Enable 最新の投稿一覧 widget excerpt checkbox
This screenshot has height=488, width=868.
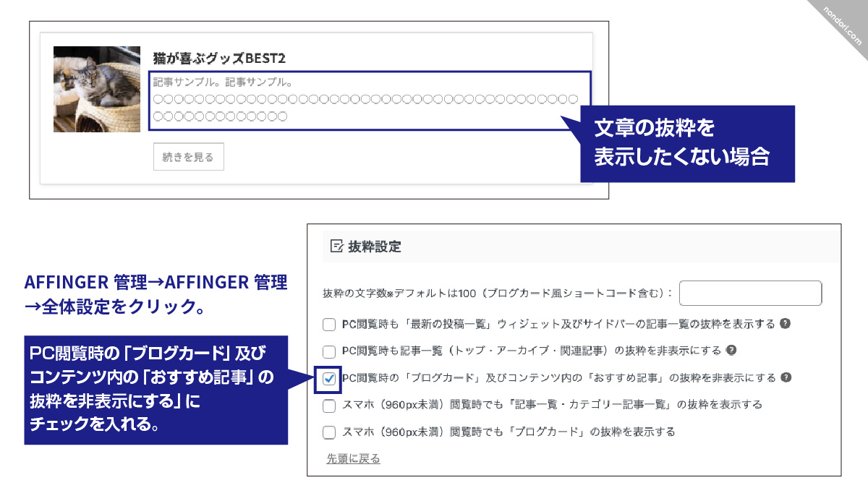coord(329,324)
